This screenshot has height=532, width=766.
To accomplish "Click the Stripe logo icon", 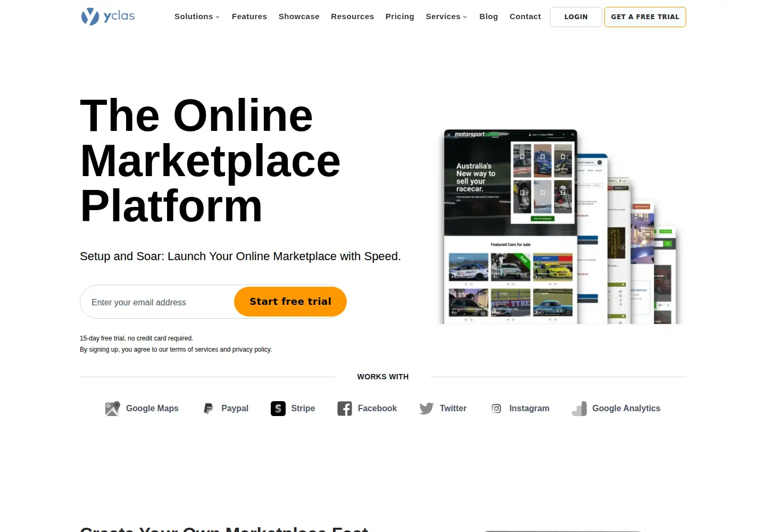I will pos(278,409).
